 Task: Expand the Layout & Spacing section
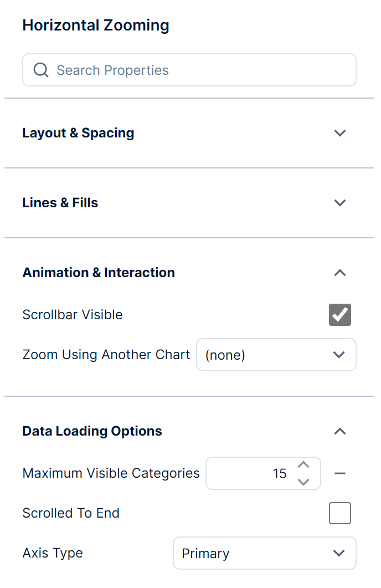339,133
